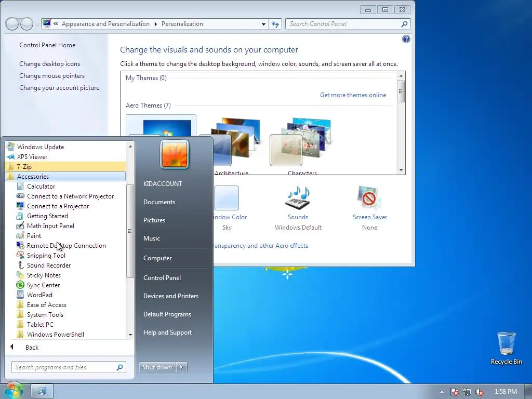
Task: Open Remote Desktop Connection
Action: [66, 245]
